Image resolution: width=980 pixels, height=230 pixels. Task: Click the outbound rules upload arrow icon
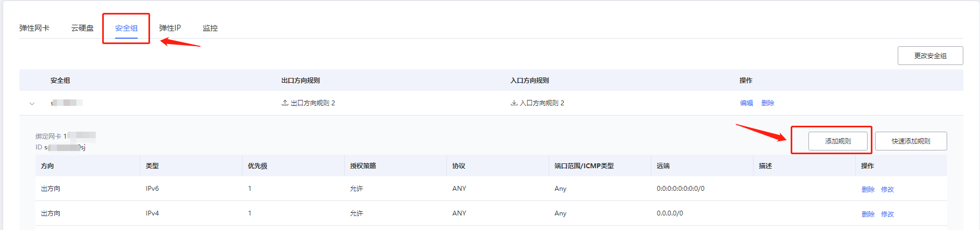(x=285, y=103)
